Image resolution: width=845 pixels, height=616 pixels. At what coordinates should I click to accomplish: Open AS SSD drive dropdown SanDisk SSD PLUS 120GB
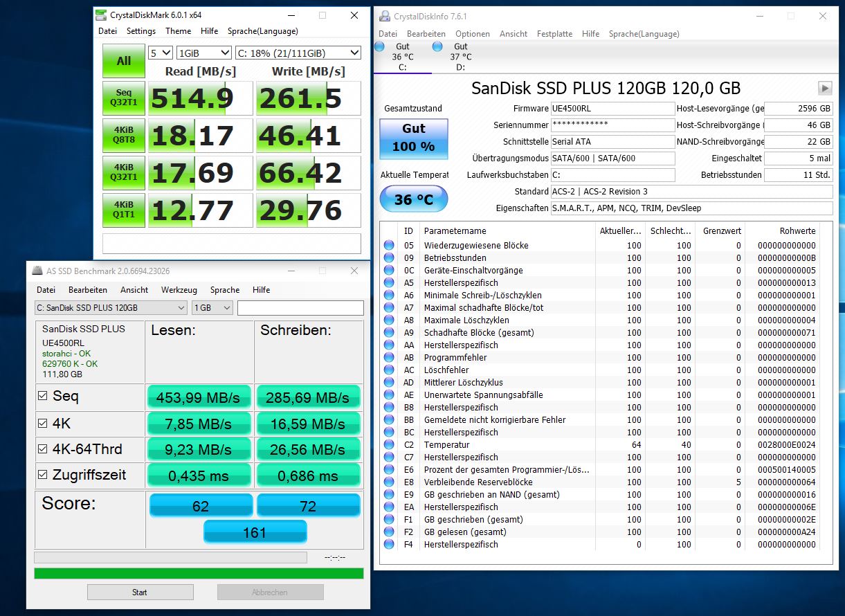pos(111,307)
